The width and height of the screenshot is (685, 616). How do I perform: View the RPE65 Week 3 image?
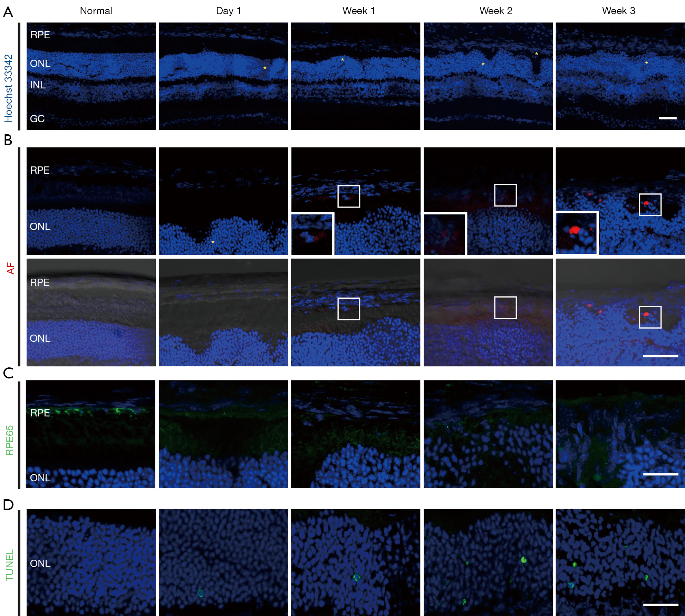point(620,434)
